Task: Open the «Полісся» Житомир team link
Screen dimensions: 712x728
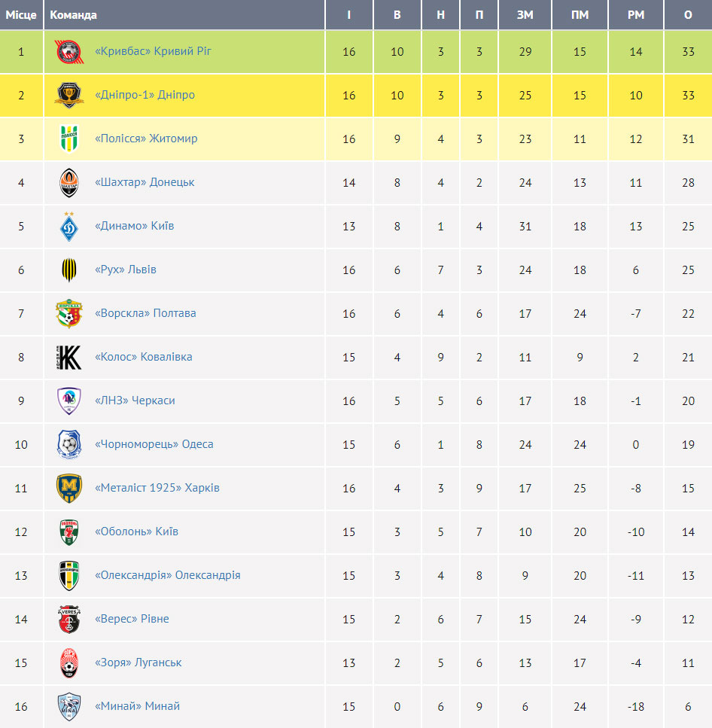Action: pos(146,139)
